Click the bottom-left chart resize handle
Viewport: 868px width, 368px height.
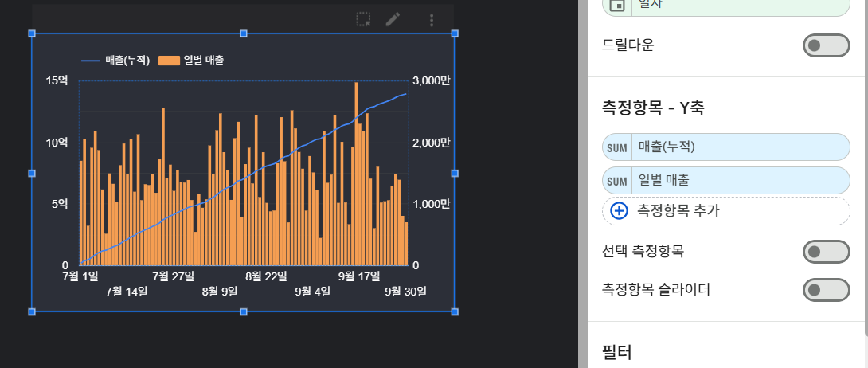32,312
